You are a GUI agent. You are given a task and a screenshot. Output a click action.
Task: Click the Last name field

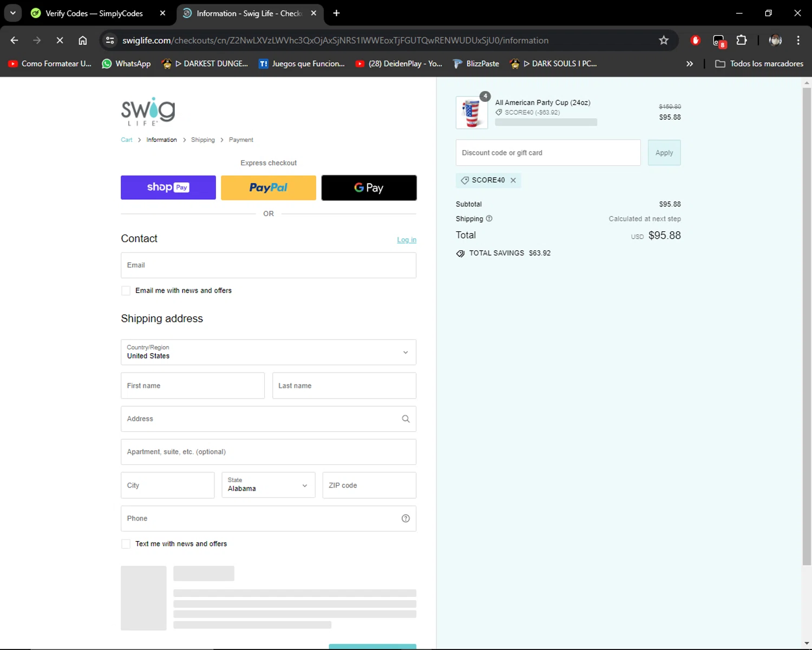[344, 386]
